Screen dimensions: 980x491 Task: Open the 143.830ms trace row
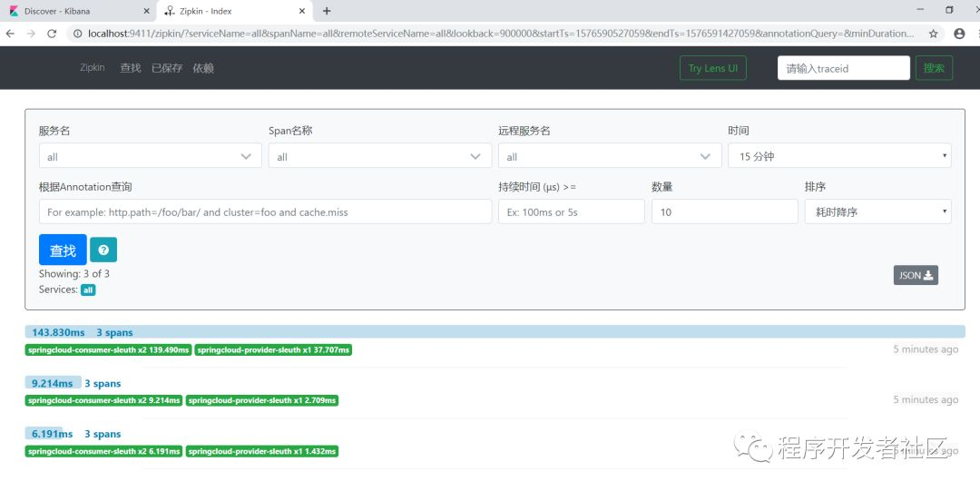[x=495, y=332]
